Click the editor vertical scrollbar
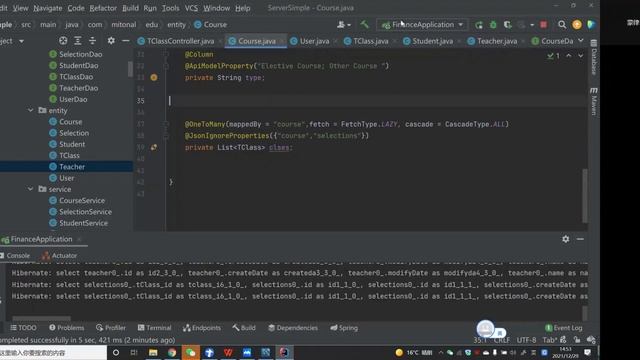The height and width of the screenshot is (360, 640). click(x=585, y=195)
